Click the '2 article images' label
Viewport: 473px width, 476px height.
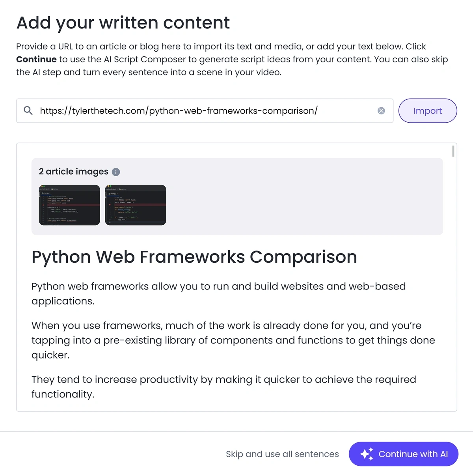click(x=73, y=172)
